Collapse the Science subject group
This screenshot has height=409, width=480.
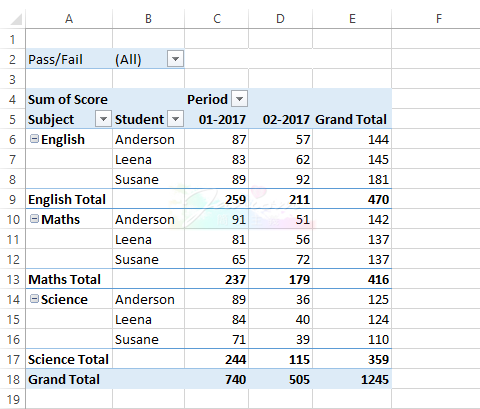[34, 299]
